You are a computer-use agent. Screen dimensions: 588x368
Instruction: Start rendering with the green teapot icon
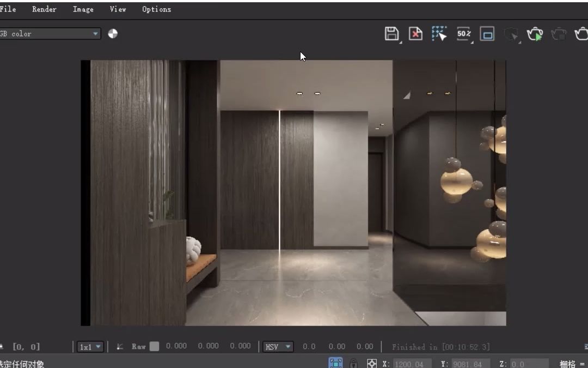pos(535,34)
